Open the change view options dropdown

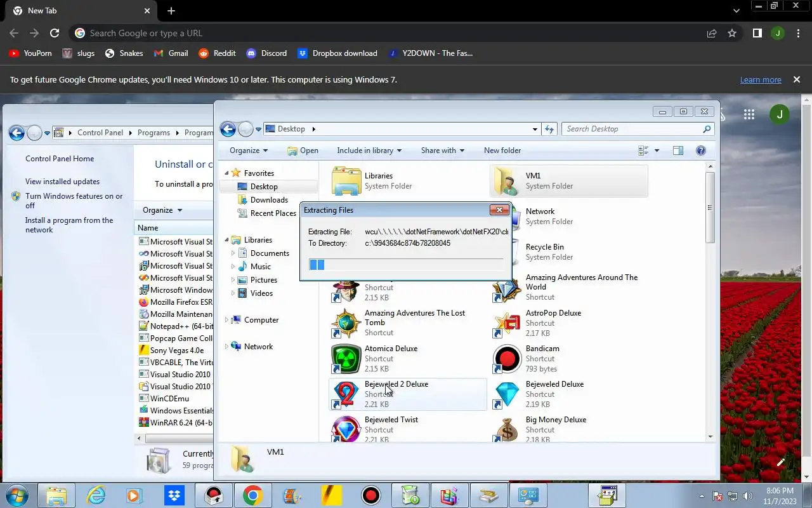[x=657, y=150]
